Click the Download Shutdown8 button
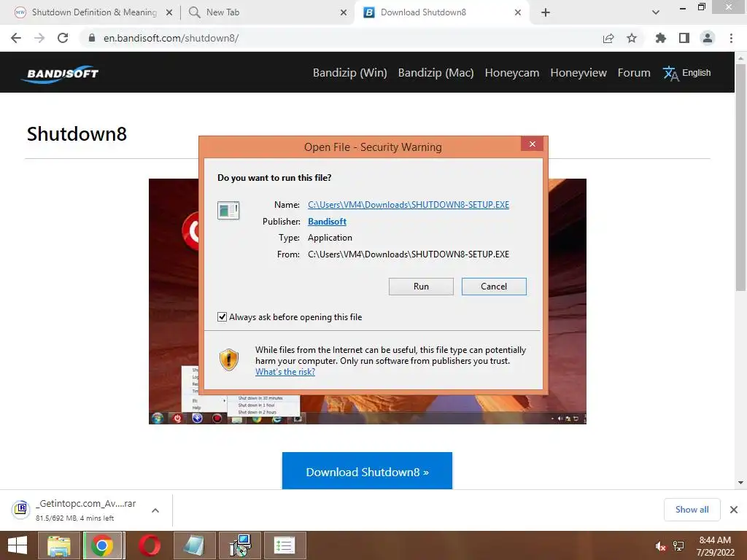This screenshot has width=747, height=560. coord(368,471)
